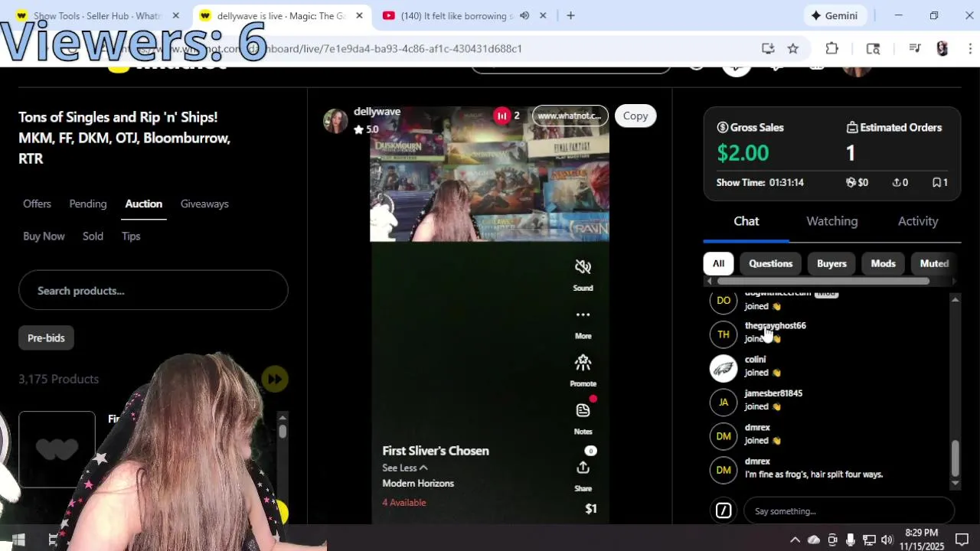
Task: Click the colini Eagles avatar in chat
Action: coord(724,368)
